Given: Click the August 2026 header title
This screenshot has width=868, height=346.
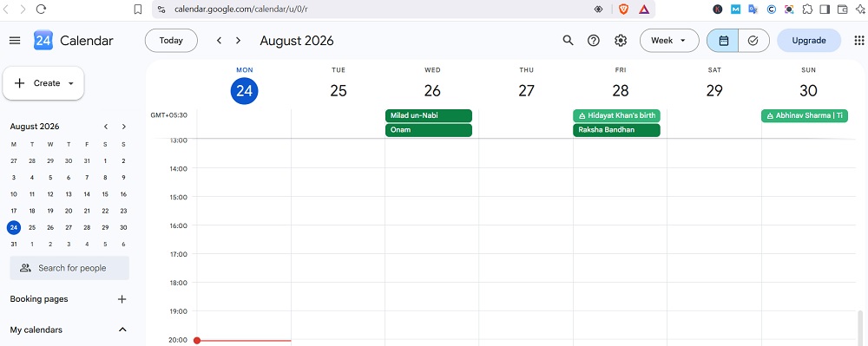Looking at the screenshot, I should tap(297, 41).
